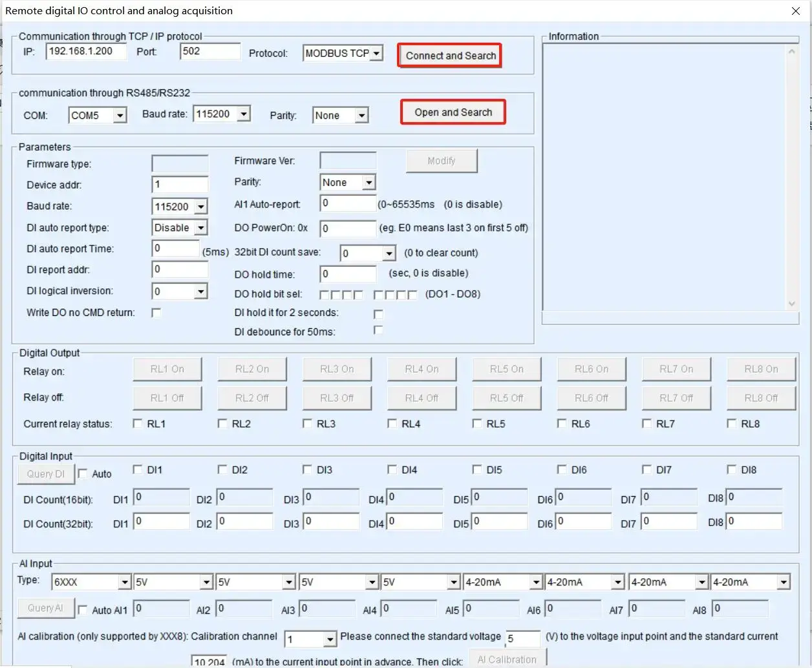This screenshot has width=812, height=668.
Task: Open the Parameters Baud rate dropdown
Action: click(200, 207)
